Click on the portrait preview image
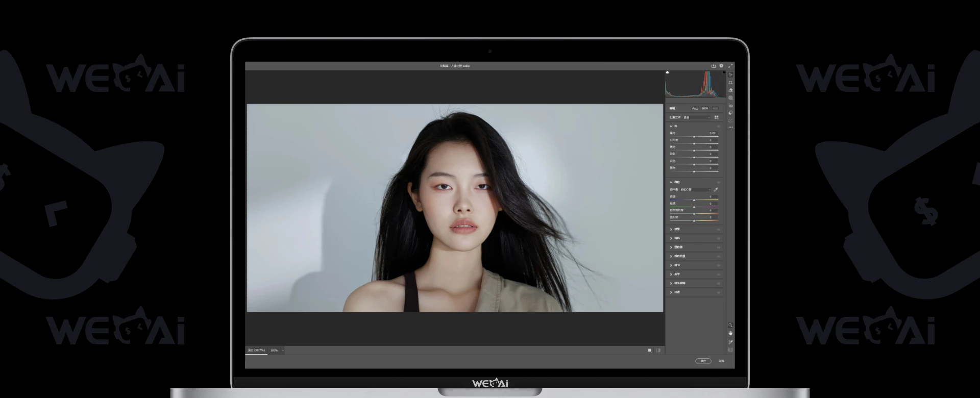 click(455, 208)
